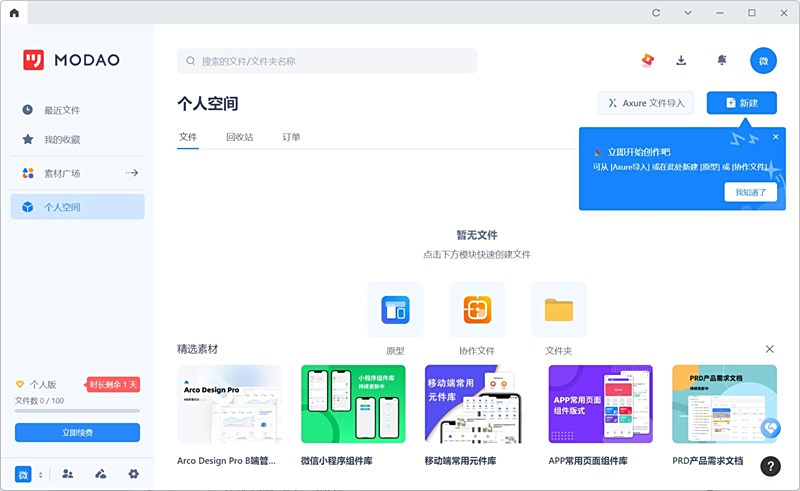Close the 精选素材 section
The image size is (800, 491).
coord(769,349)
